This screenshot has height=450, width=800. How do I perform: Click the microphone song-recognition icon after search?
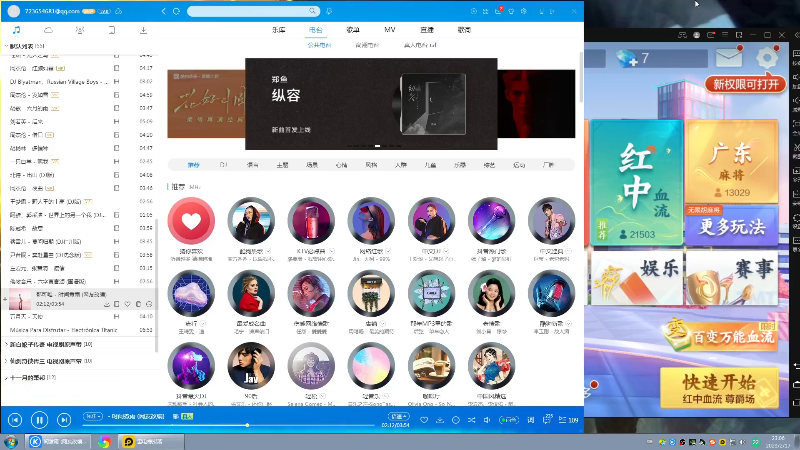click(x=329, y=11)
